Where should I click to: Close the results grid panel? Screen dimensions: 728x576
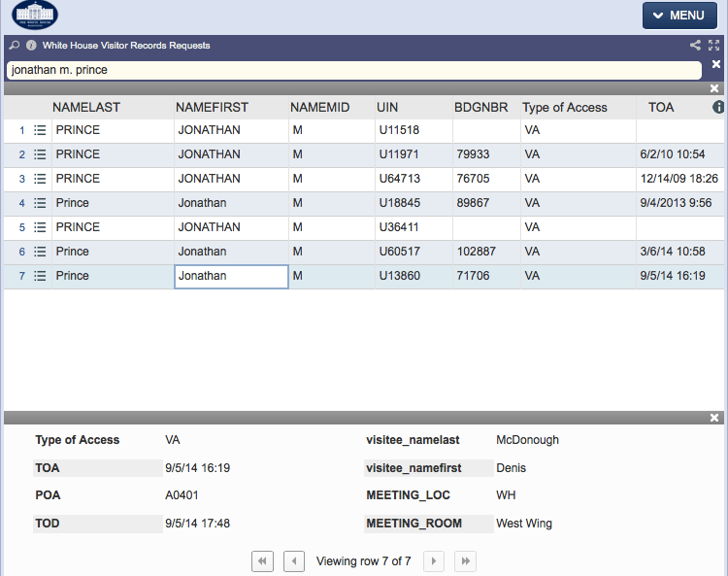pos(714,88)
